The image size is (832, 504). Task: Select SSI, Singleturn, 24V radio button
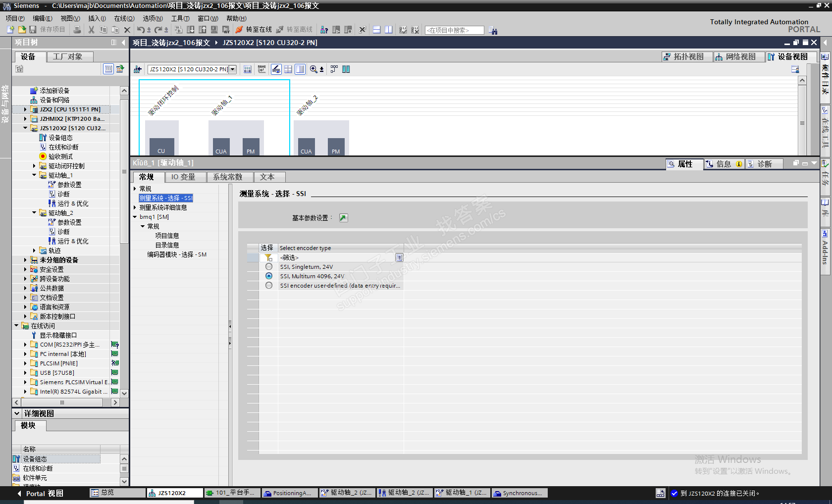269,267
